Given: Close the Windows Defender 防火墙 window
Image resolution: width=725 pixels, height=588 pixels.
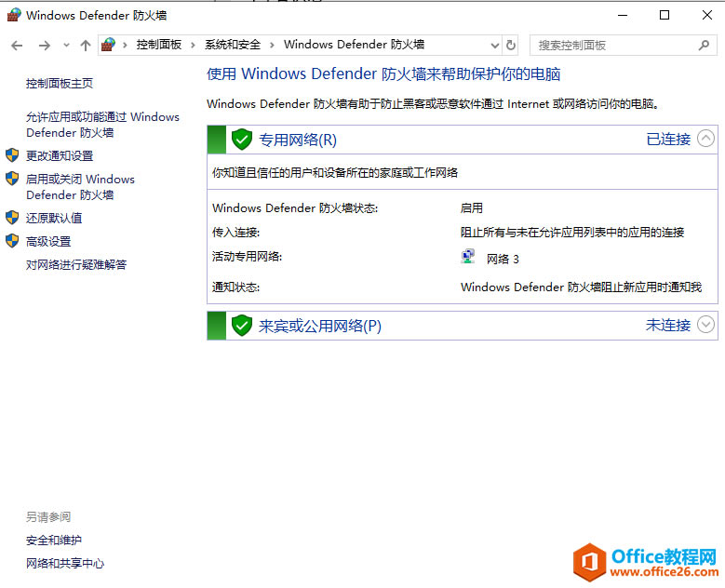Looking at the screenshot, I should point(707,15).
